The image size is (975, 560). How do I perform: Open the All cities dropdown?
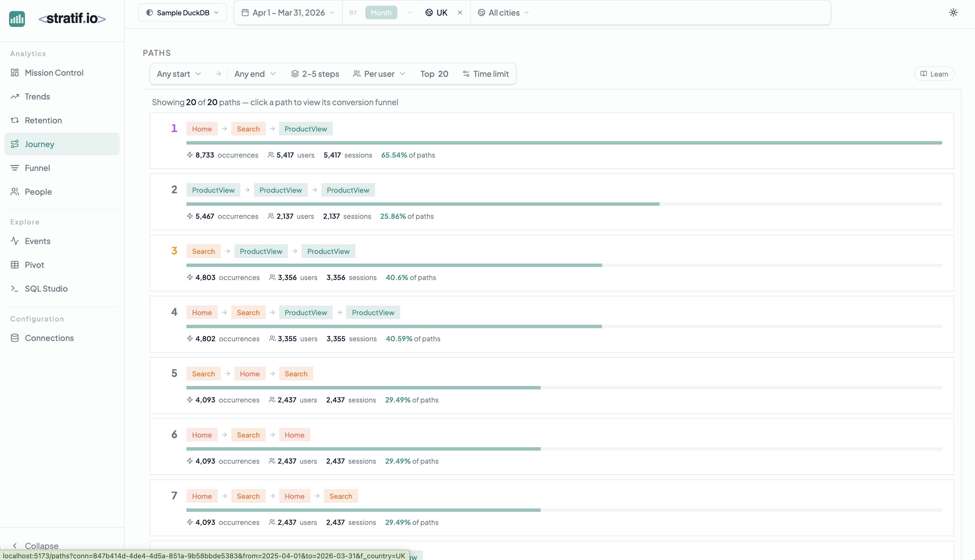click(x=503, y=13)
